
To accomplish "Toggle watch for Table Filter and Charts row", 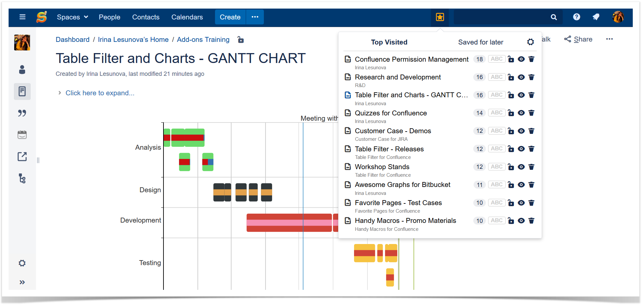I will pos(521,95).
